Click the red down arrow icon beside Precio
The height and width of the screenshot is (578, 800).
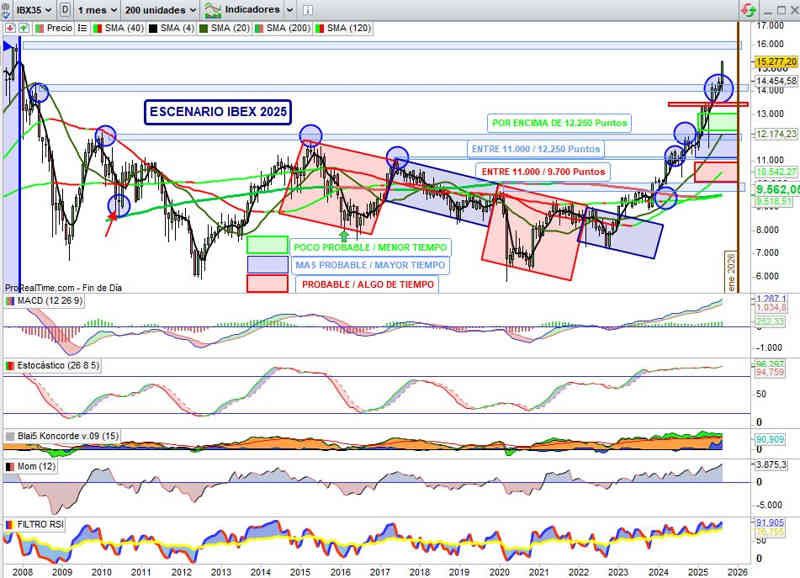[x=10, y=28]
